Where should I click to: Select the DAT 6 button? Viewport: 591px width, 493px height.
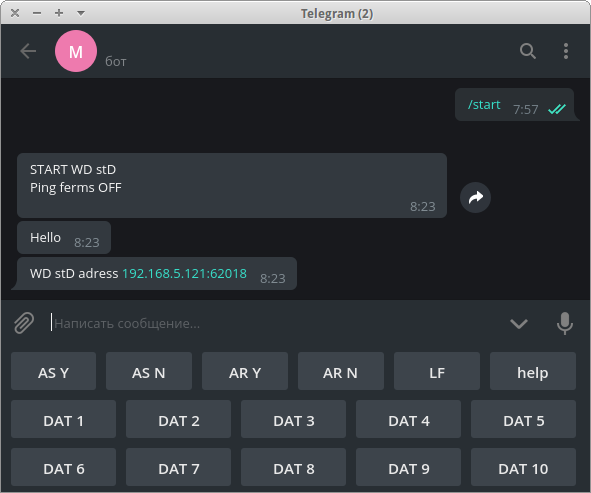[63, 467]
